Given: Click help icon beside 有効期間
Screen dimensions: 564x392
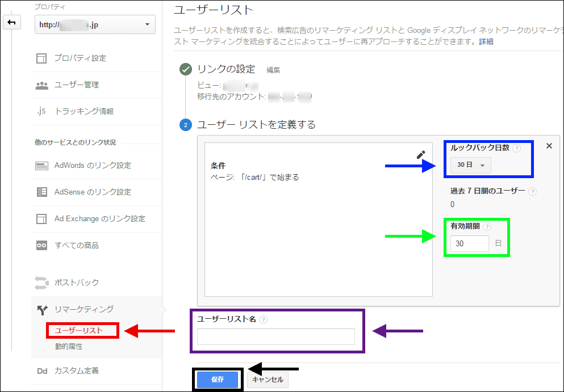Looking at the screenshot, I should coord(487,227).
